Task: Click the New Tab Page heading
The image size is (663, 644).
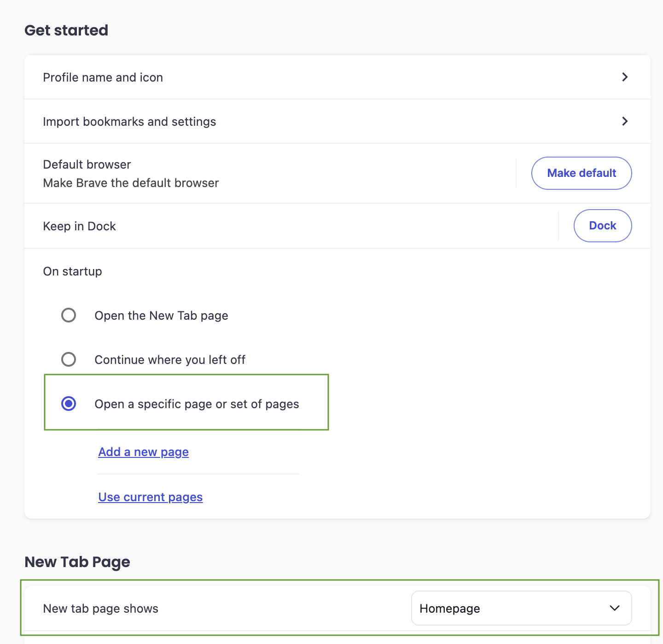Action: pyautogui.click(x=77, y=562)
